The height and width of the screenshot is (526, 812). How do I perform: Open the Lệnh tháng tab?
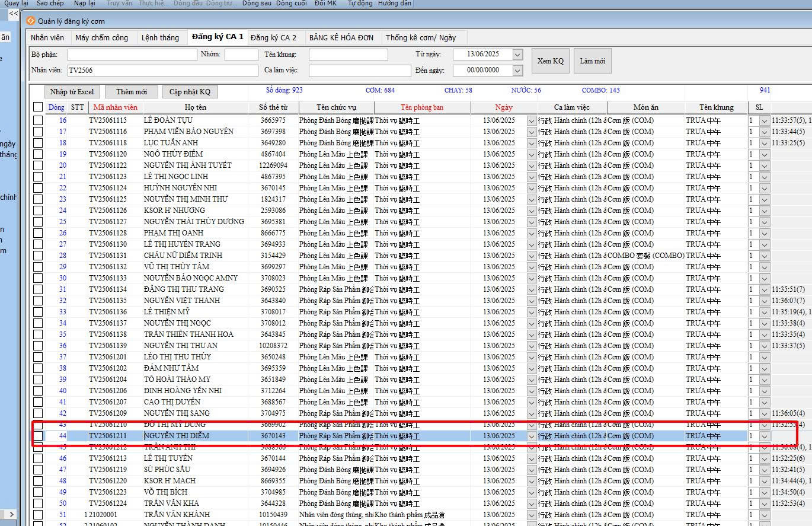click(x=160, y=37)
